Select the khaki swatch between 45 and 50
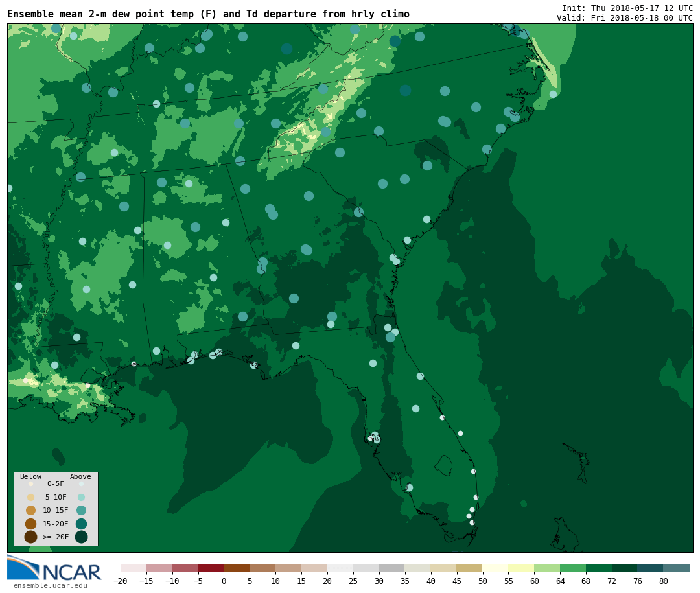This screenshot has width=700, height=593. pyautogui.click(x=470, y=568)
